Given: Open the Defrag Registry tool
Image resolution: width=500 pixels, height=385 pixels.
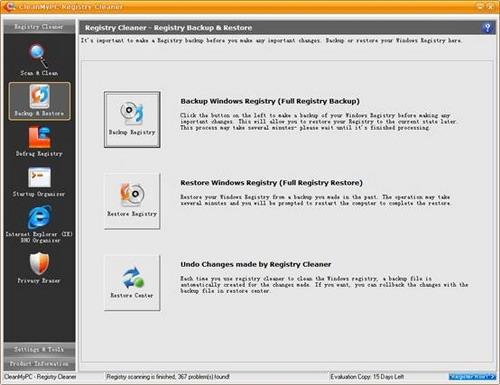Looking at the screenshot, I should click(x=39, y=141).
